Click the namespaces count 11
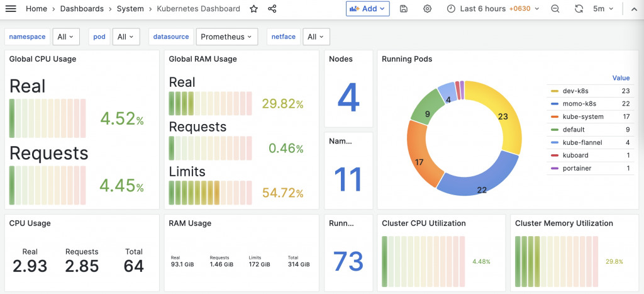This screenshot has height=294, width=644. (348, 179)
